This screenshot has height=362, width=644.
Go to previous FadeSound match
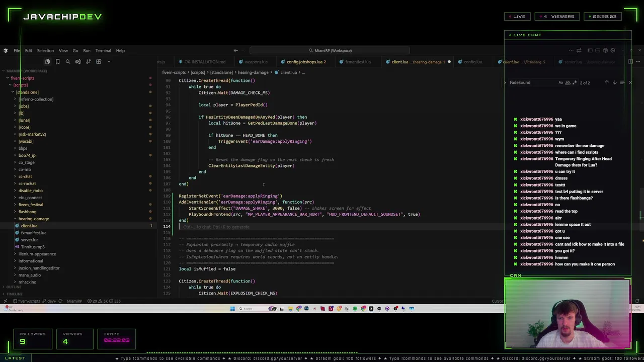pos(606,82)
